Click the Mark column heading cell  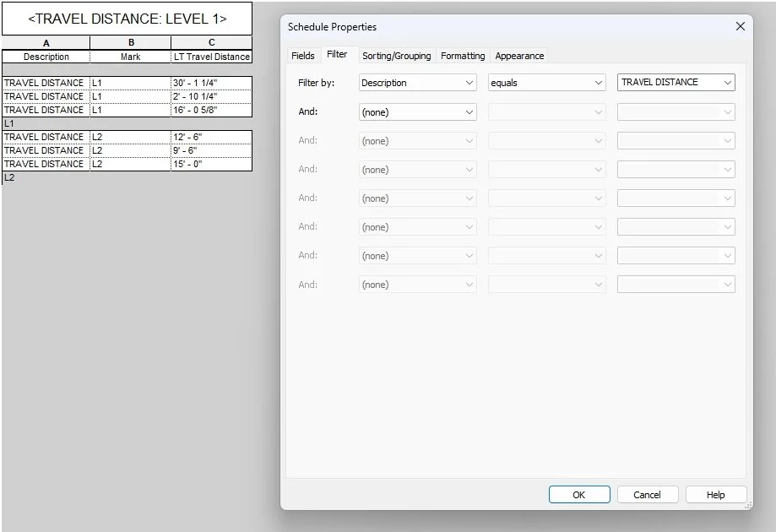pyautogui.click(x=131, y=57)
